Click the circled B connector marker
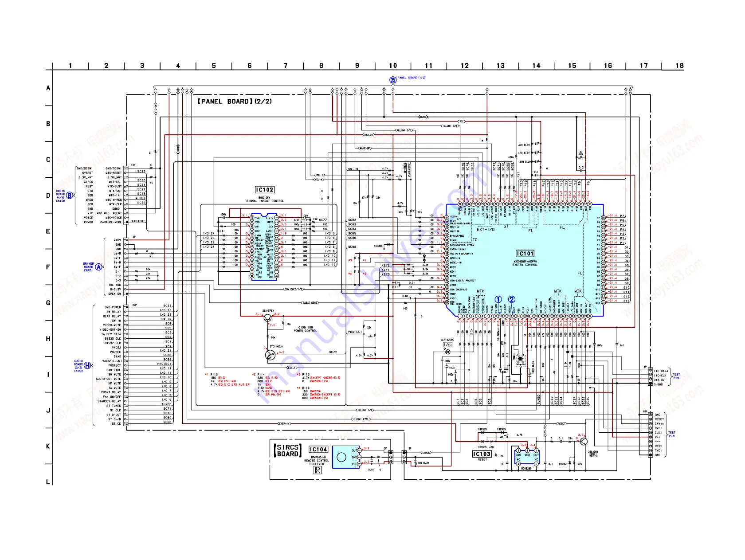This screenshot has width=745, height=560. (70, 196)
